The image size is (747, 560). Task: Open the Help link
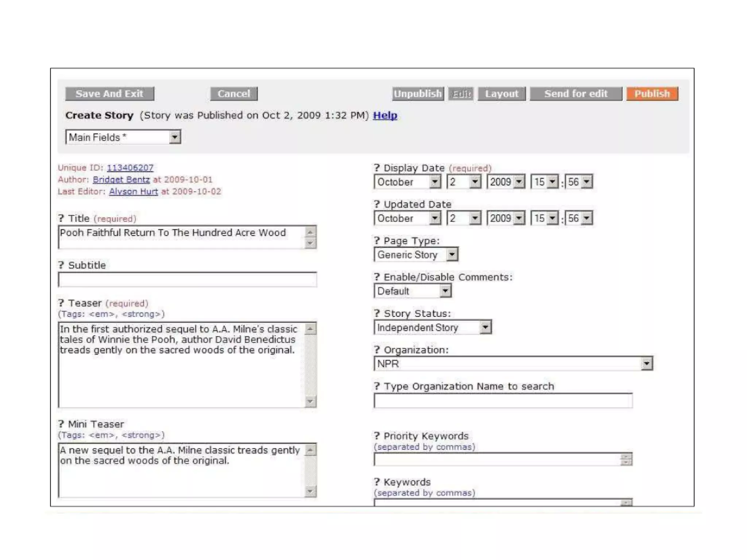click(x=385, y=115)
